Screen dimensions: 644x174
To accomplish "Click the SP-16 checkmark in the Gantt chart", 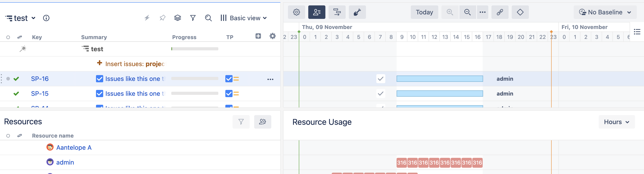I will (381, 79).
